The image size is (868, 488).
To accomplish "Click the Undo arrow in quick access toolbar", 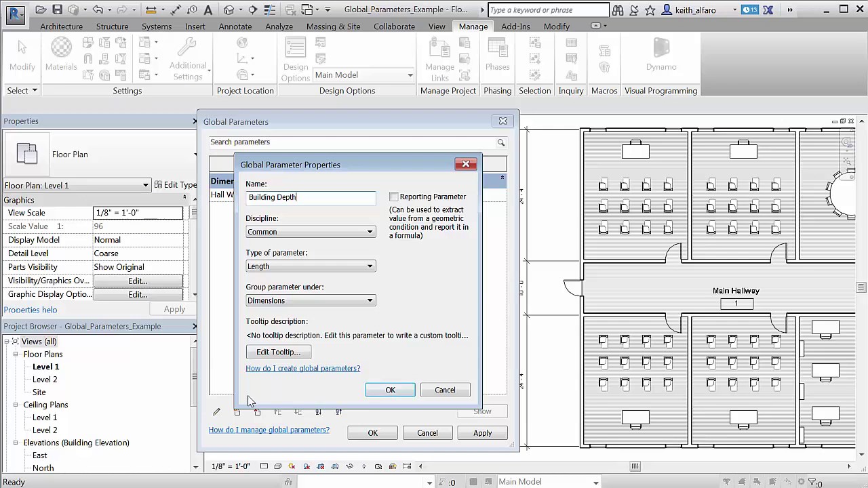I will point(98,9).
